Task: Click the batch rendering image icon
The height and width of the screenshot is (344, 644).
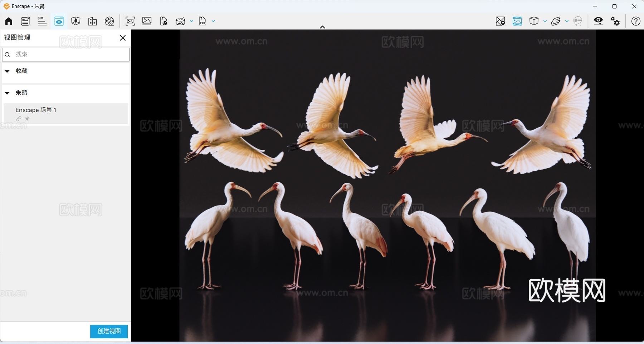Action: 147,21
